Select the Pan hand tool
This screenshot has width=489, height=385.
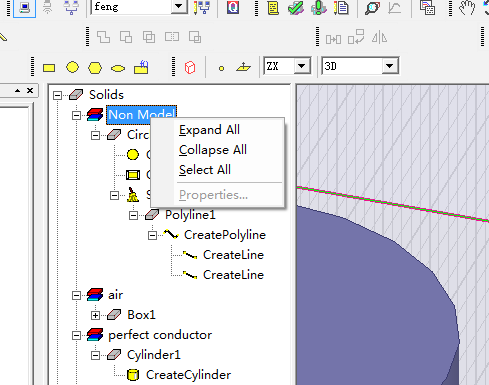tap(467, 8)
